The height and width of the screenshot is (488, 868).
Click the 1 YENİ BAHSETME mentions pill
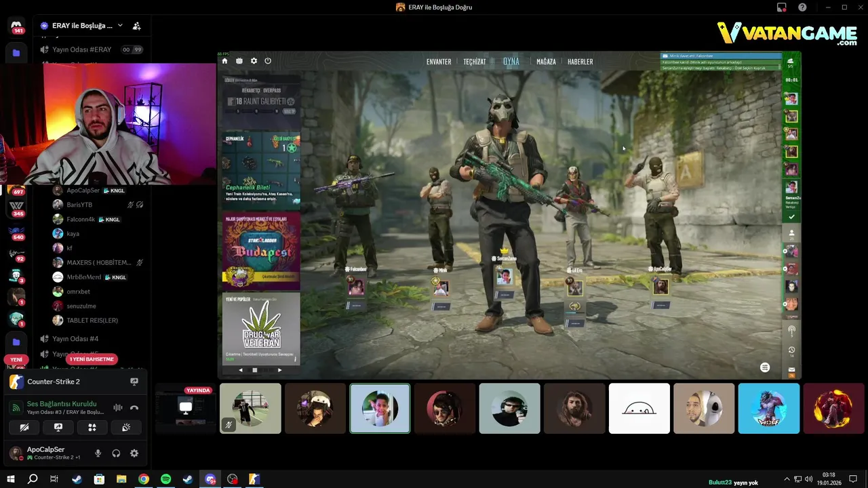tap(92, 359)
